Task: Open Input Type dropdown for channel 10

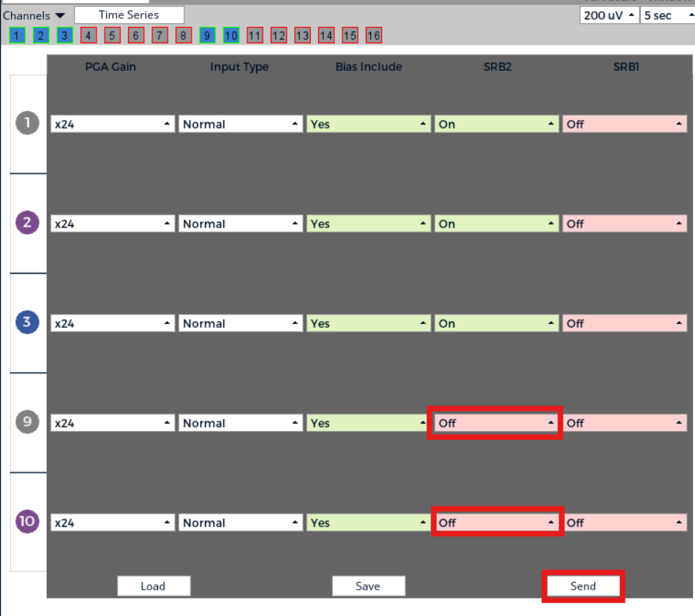Action: (x=241, y=523)
